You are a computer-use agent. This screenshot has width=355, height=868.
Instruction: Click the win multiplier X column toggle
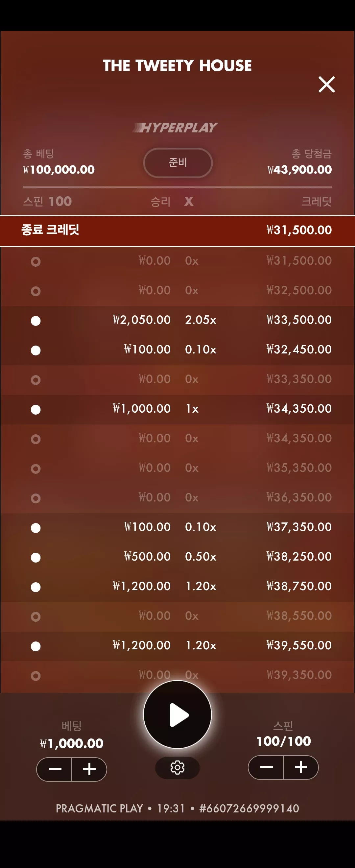coord(189,202)
